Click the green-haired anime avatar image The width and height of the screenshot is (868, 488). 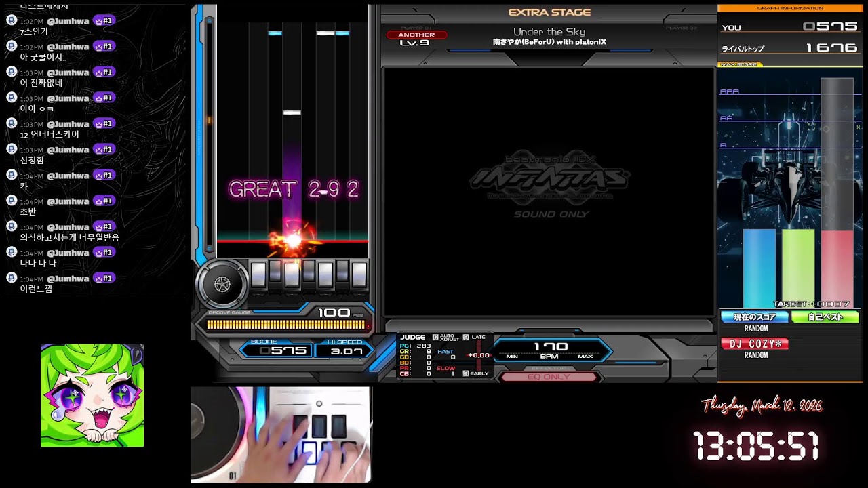coord(92,395)
